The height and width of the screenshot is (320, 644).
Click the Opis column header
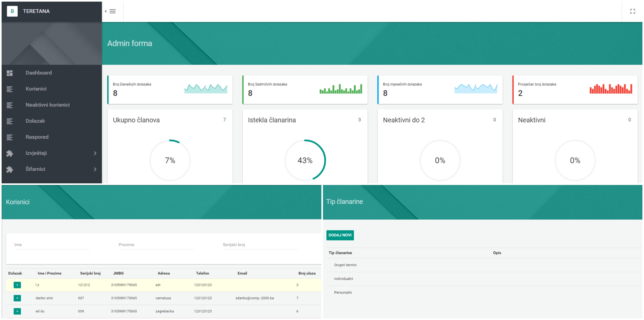click(497, 253)
